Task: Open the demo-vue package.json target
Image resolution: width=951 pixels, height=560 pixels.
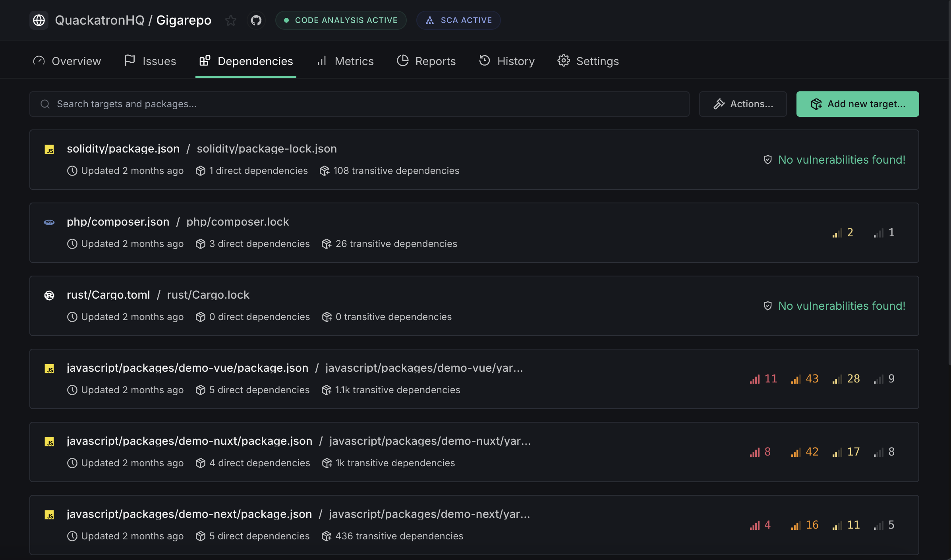Action: 187,368
